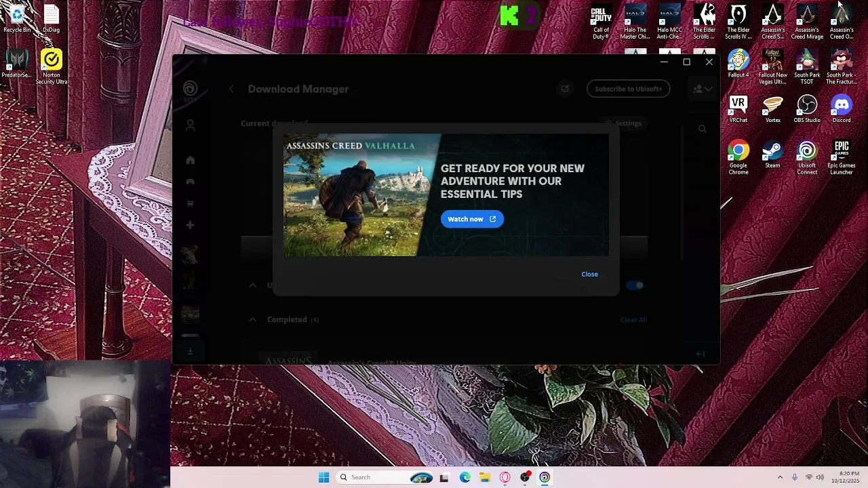Viewport: 868px width, 488px height.
Task: Open South Park TSOT shortcut
Action: point(807,67)
